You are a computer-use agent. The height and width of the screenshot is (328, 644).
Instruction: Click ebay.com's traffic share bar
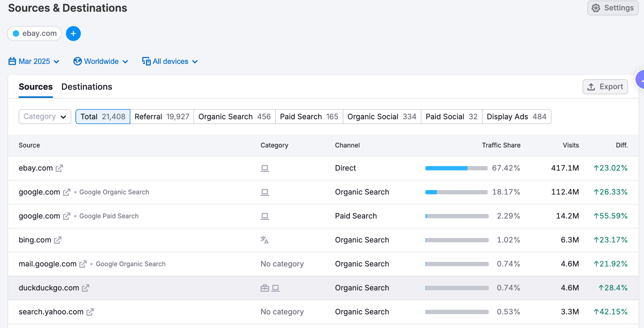pyautogui.click(x=457, y=168)
